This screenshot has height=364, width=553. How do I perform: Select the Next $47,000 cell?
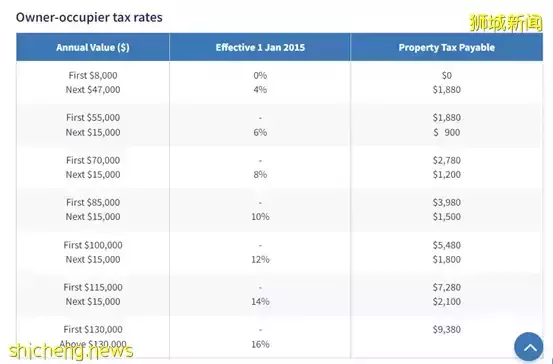(93, 90)
